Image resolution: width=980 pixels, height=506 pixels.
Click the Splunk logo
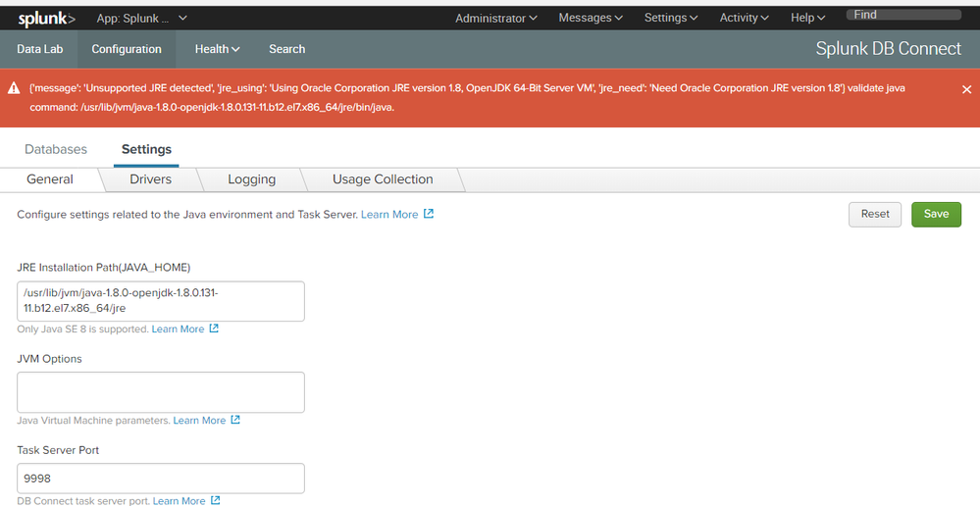tap(46, 19)
